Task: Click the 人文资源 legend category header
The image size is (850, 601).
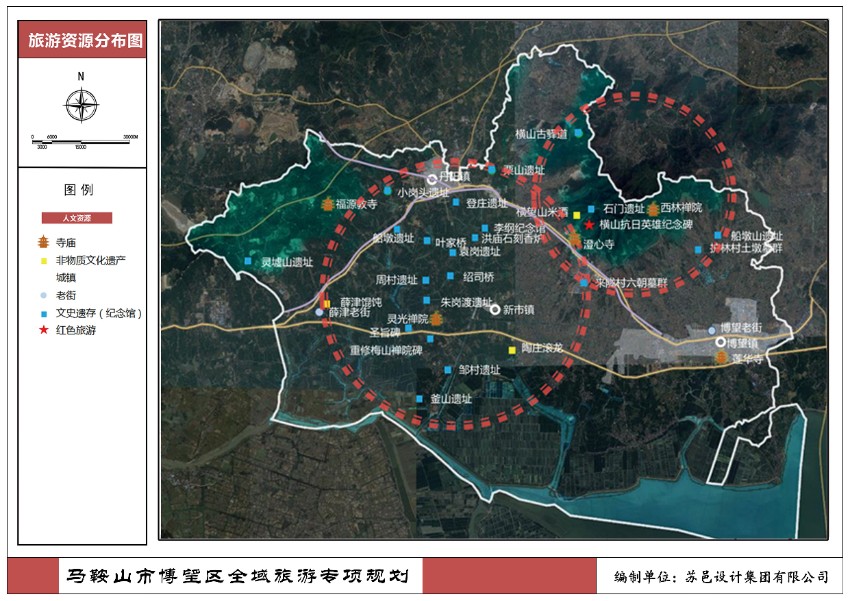Action: pyautogui.click(x=77, y=217)
